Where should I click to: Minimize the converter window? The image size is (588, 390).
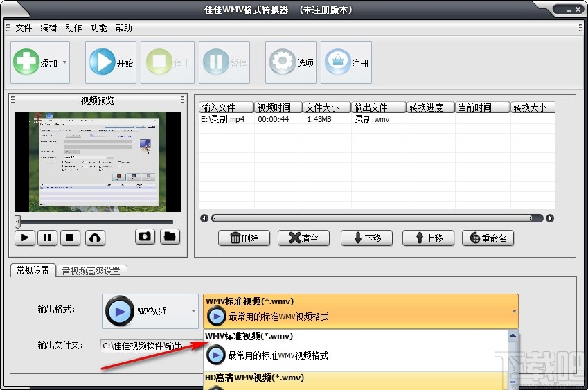click(569, 10)
